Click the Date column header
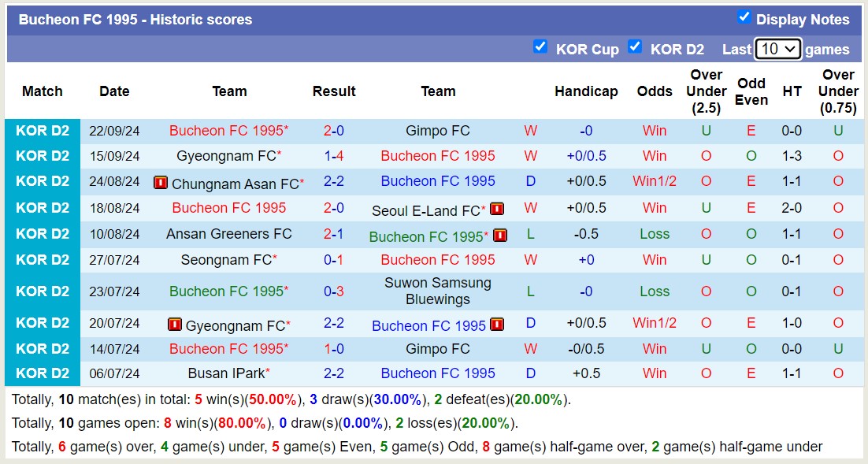868x464 pixels. (x=114, y=91)
